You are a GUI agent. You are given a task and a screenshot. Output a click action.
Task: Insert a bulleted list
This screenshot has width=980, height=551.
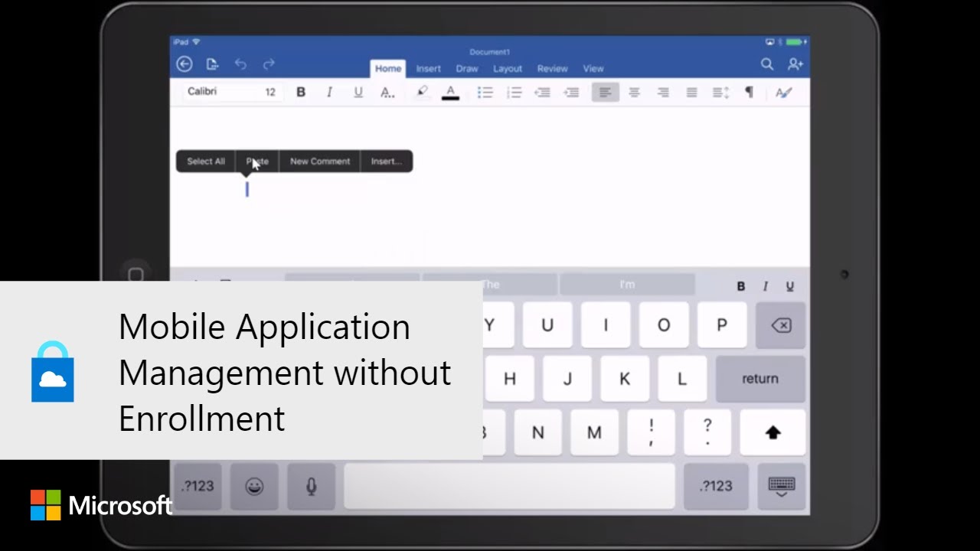pyautogui.click(x=485, y=93)
